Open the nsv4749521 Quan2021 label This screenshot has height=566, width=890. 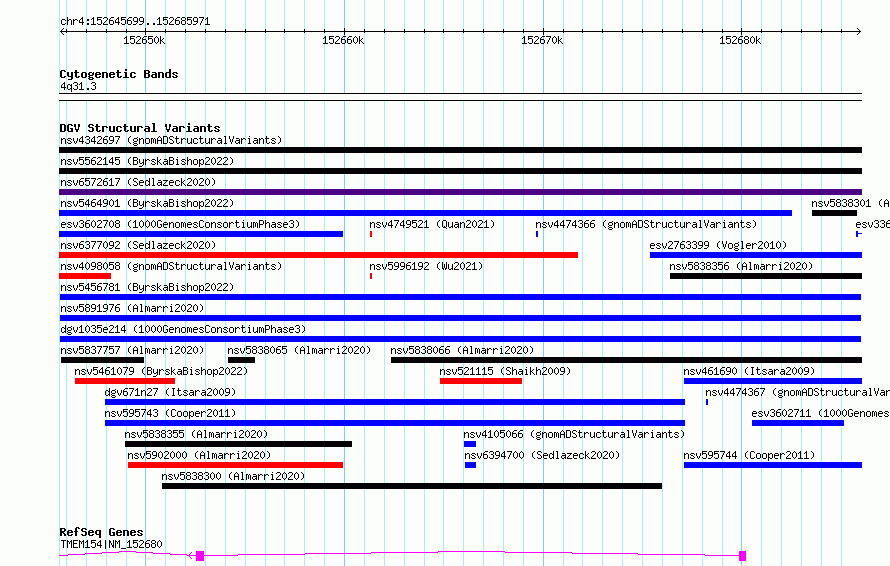(x=432, y=224)
